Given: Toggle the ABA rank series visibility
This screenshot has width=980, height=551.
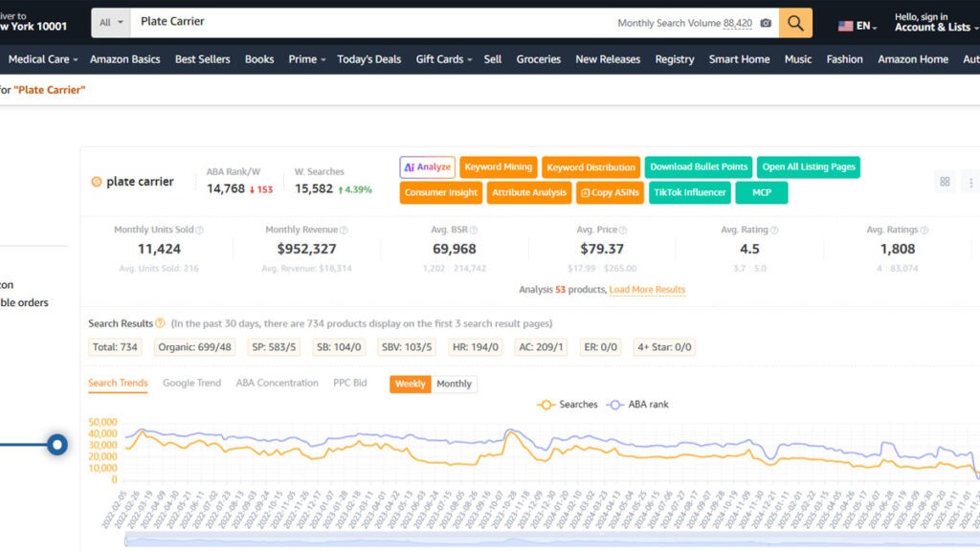Looking at the screenshot, I should [x=636, y=404].
